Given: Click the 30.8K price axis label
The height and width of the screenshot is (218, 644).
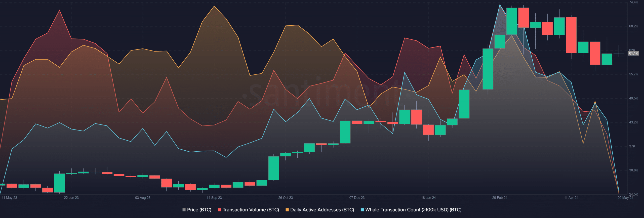Looking at the screenshot, I should (x=633, y=170).
